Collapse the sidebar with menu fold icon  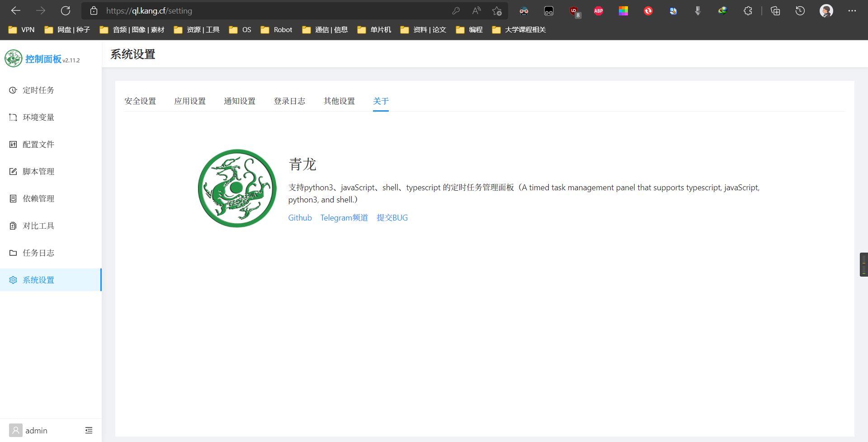click(x=89, y=430)
